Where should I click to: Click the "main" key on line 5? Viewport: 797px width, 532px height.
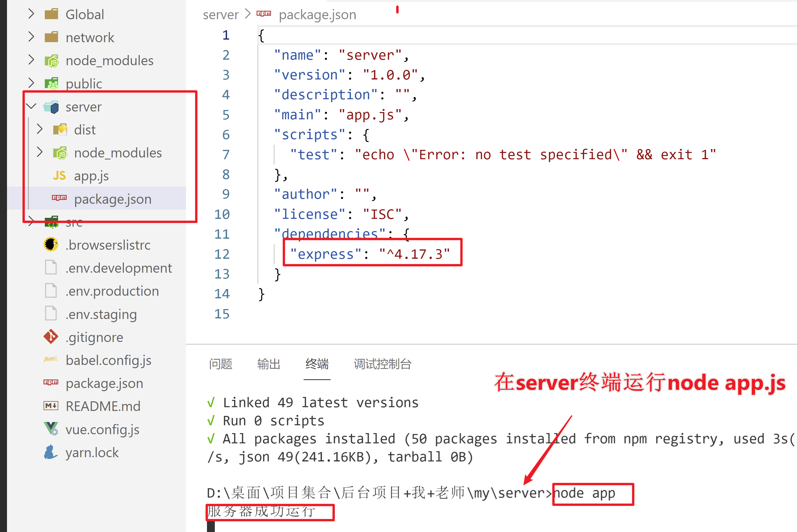(297, 115)
